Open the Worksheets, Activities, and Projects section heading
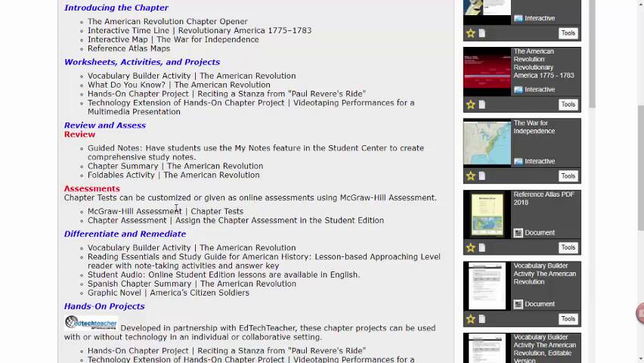Image resolution: width=644 pixels, height=363 pixels. [x=142, y=62]
